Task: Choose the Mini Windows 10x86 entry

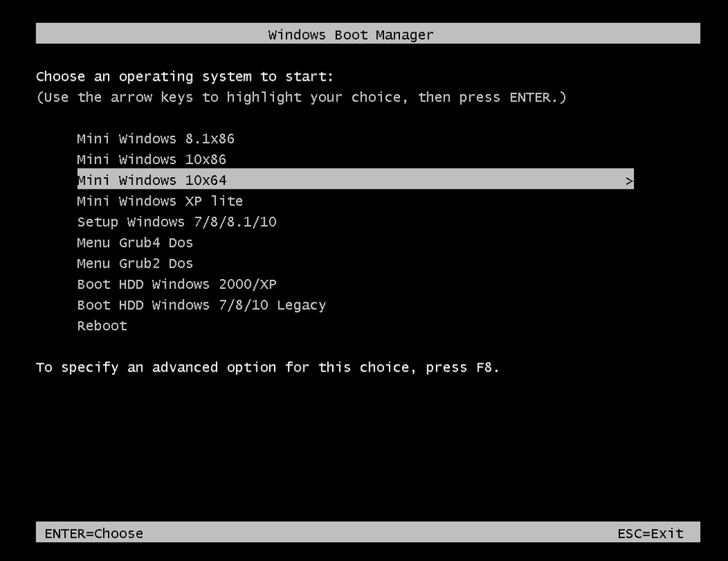Action: click(x=151, y=159)
